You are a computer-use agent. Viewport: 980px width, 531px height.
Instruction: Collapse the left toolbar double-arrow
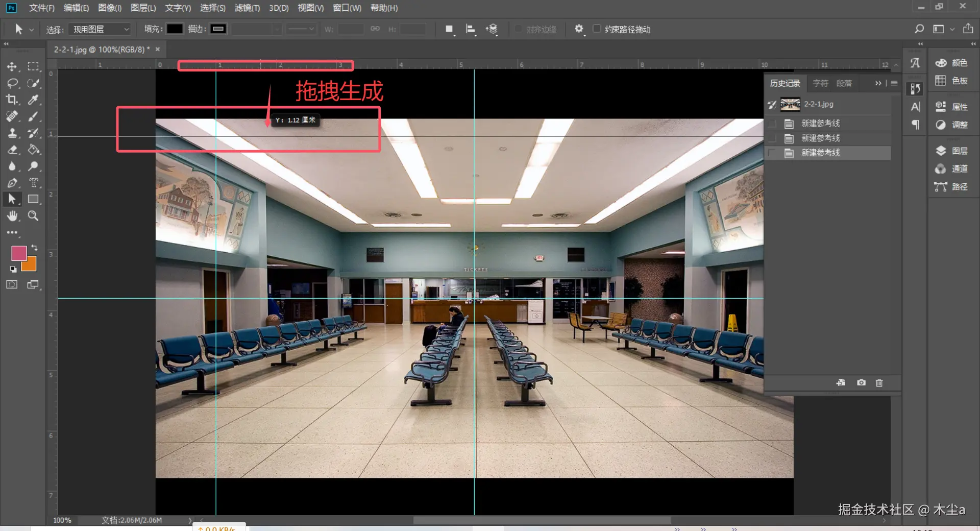click(x=6, y=44)
